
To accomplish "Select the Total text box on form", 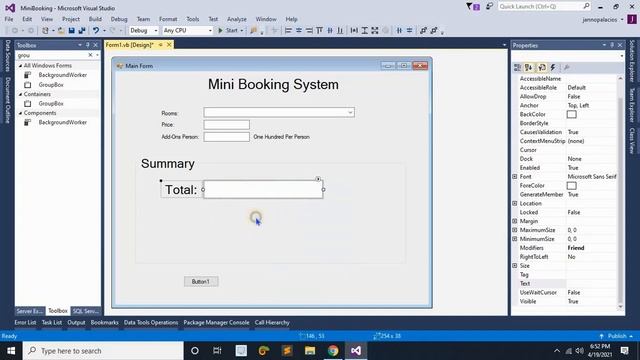I will pos(263,189).
